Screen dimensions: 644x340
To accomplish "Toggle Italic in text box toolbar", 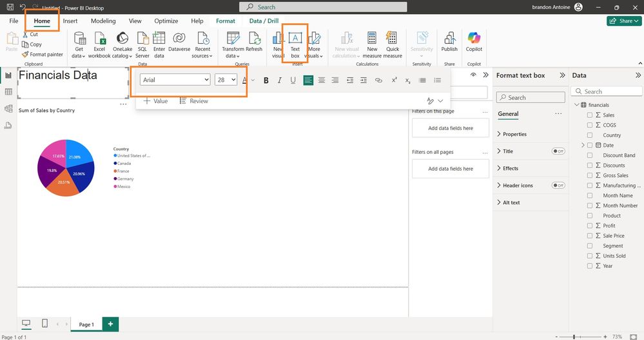I will [279, 80].
